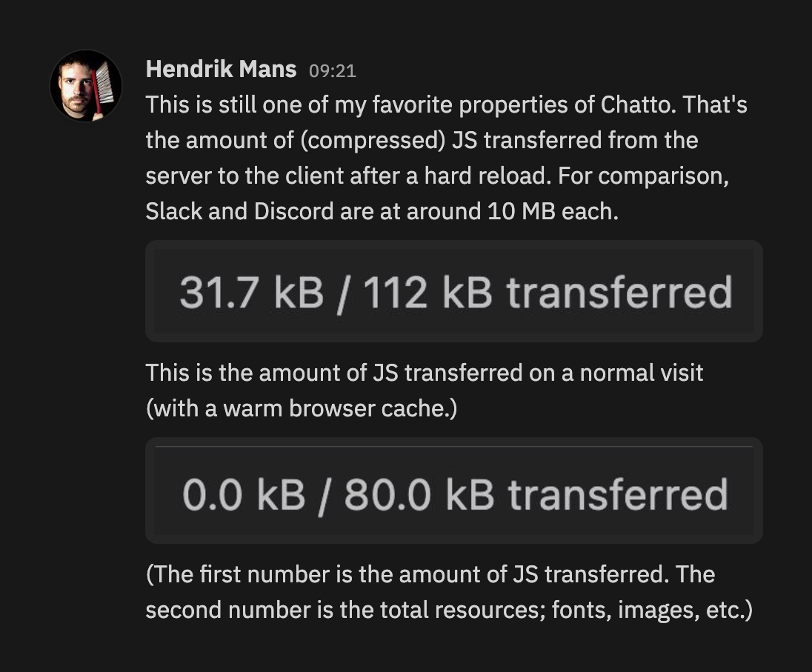The height and width of the screenshot is (672, 812).
Task: Click "112 kB" in the first image
Action: (427, 292)
